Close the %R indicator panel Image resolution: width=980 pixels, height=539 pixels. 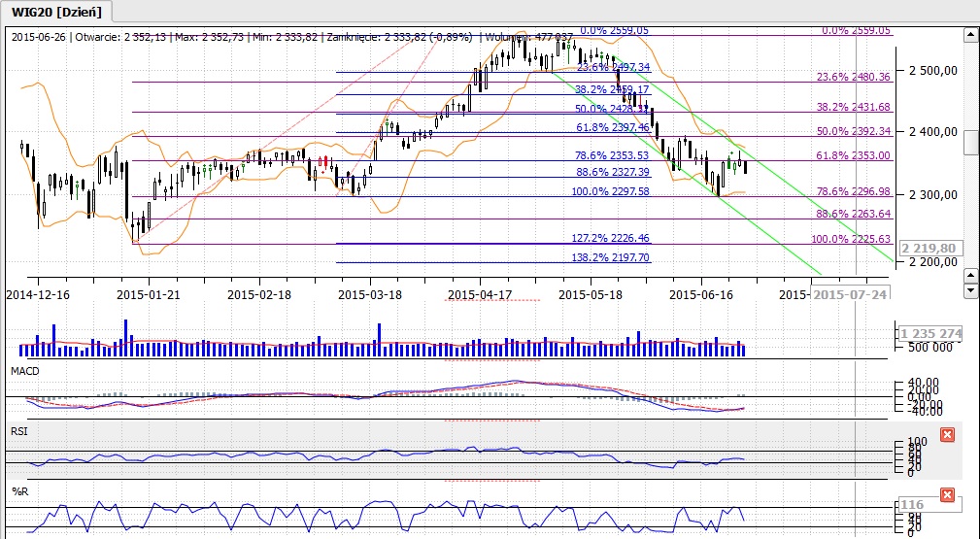pos(947,495)
